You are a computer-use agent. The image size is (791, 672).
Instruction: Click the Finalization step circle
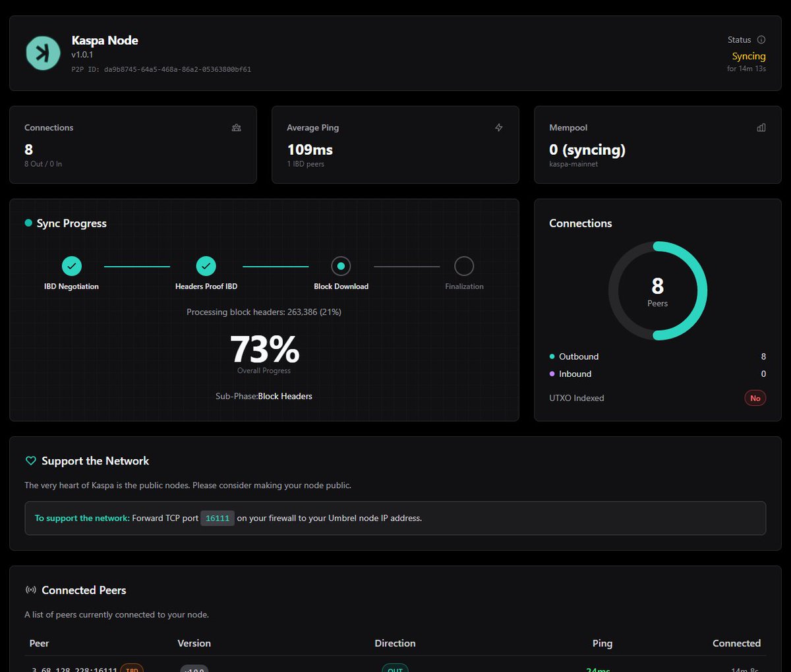coord(464,266)
